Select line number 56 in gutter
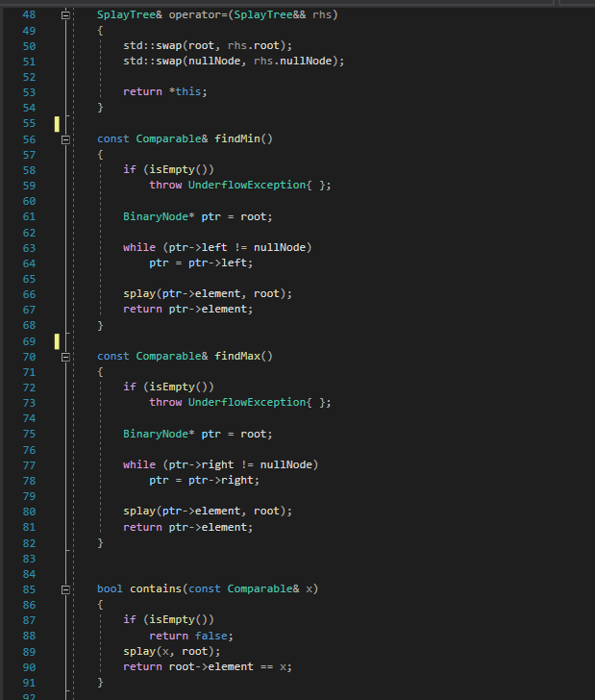This screenshot has height=700, width=595. [29, 139]
